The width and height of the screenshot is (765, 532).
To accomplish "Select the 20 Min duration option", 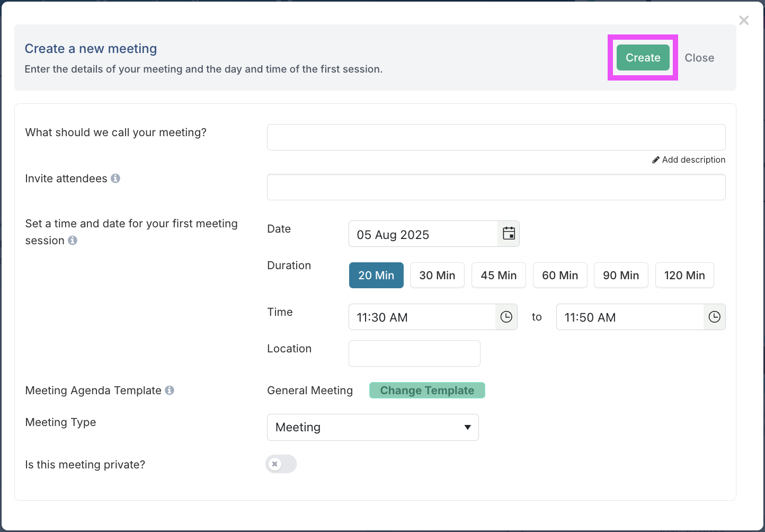I will tap(376, 276).
